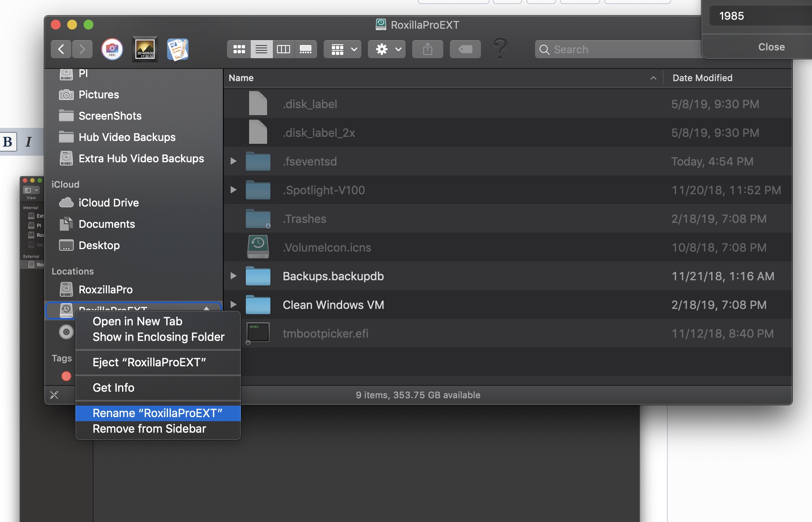Toggle Italic in the background editor
This screenshot has width=812, height=522.
tap(28, 142)
